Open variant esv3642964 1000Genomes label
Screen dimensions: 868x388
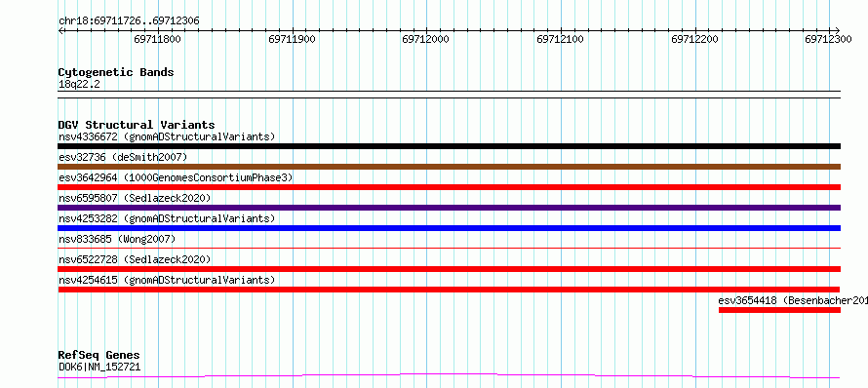coord(176,177)
